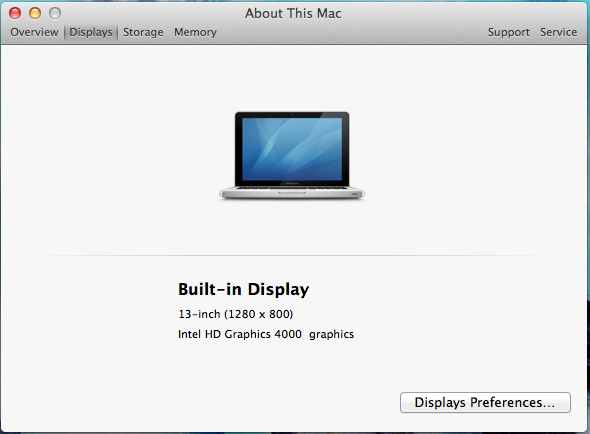Select the Displays tab
The width and height of the screenshot is (590, 434).
click(91, 32)
